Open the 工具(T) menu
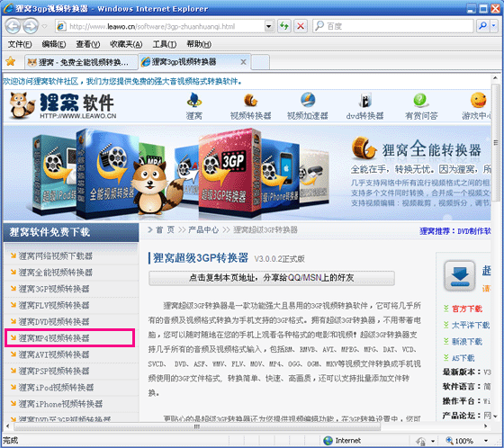 (x=164, y=44)
